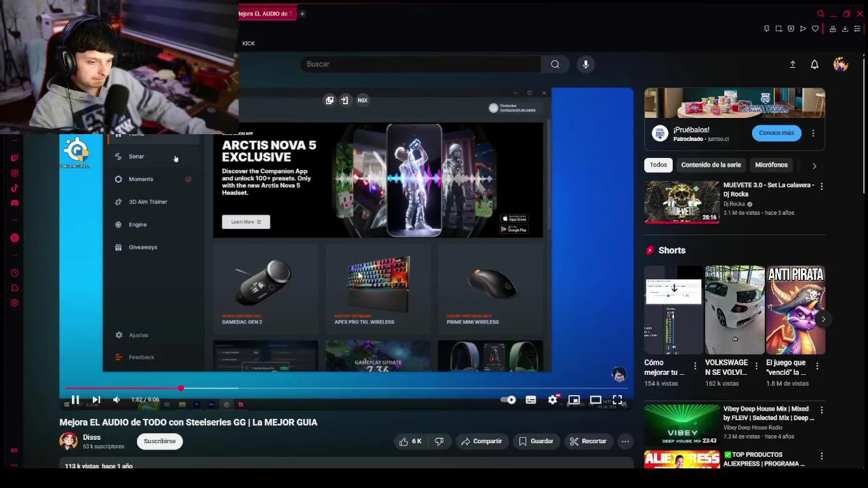Open the ad blocker shield icon

791,28
